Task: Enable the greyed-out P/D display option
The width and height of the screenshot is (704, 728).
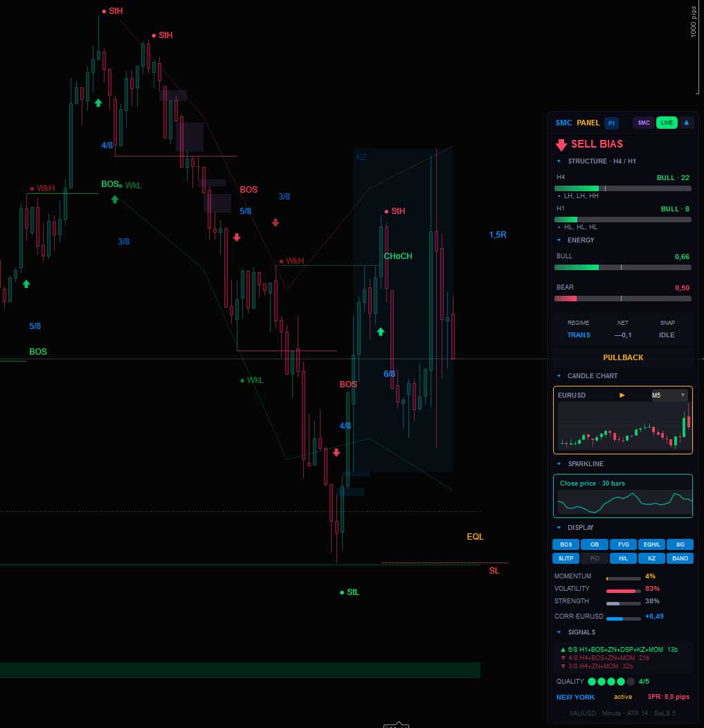Action: click(595, 558)
